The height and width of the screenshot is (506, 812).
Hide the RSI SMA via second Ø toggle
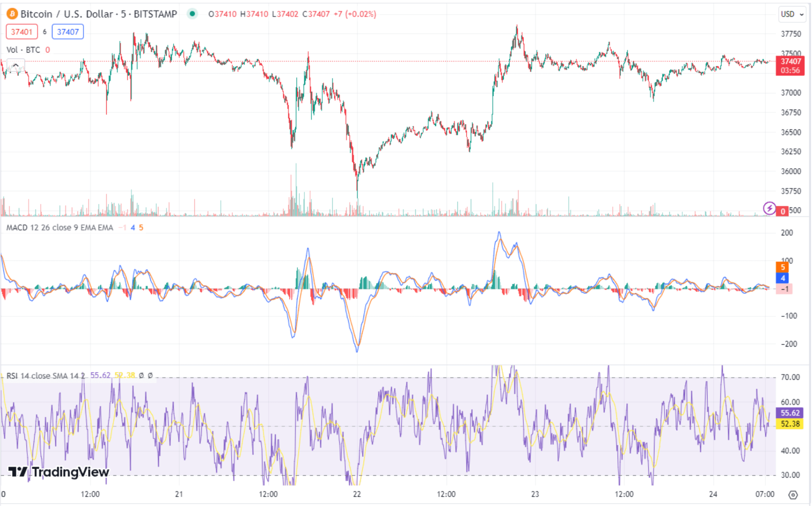(x=151, y=375)
